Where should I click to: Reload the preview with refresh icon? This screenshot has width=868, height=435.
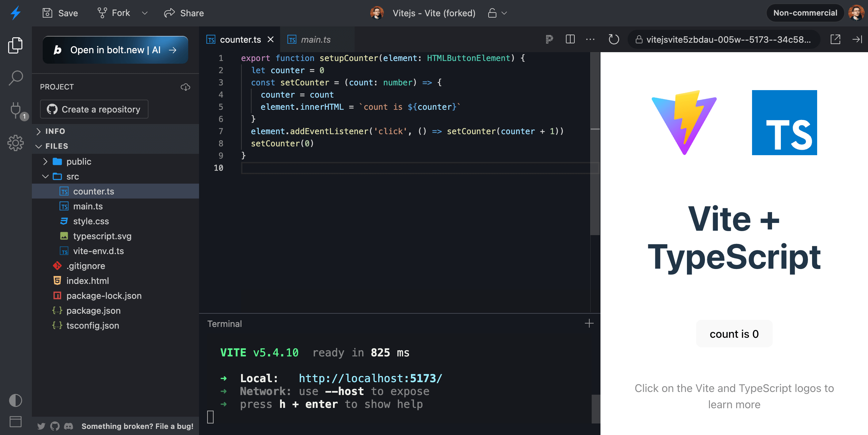click(x=614, y=39)
